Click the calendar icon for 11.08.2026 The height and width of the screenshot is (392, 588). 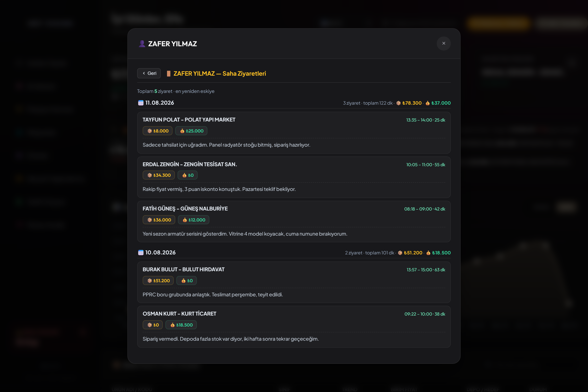[141, 103]
